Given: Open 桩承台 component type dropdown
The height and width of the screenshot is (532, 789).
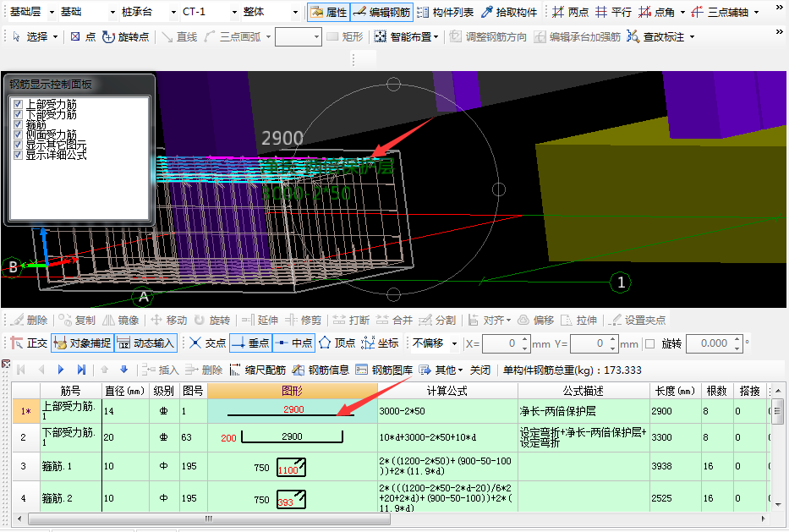Looking at the screenshot, I should coord(173,12).
